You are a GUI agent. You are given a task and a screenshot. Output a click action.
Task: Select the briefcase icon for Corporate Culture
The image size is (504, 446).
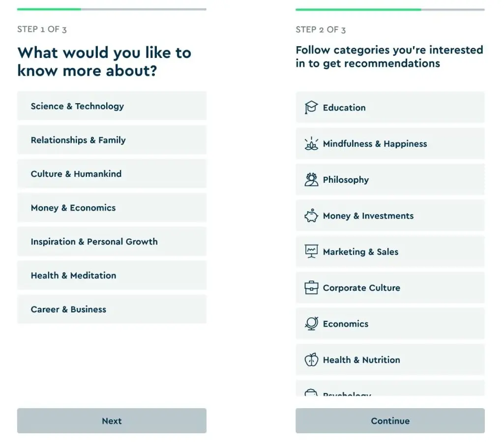pos(311,287)
